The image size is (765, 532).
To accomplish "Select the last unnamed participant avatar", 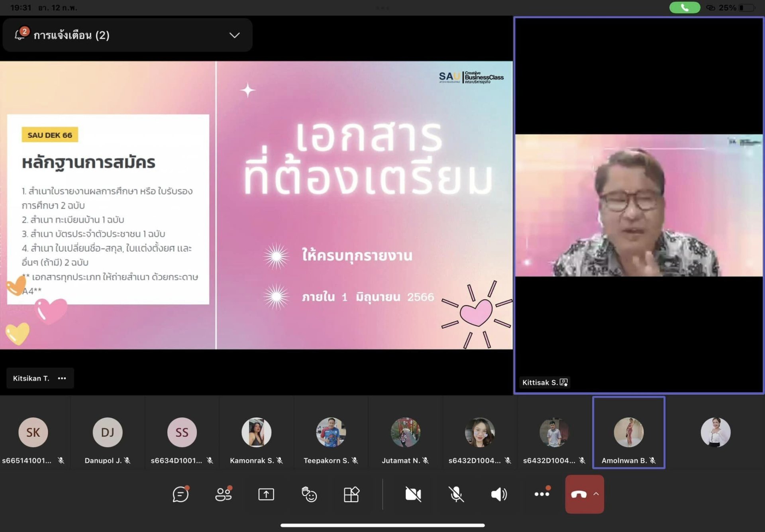I will click(x=716, y=432).
